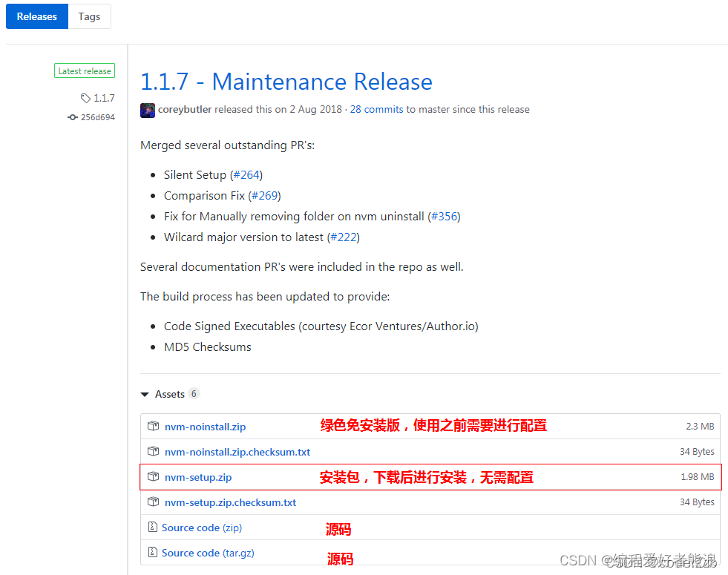Click the 34 Bytes size for nvm-setup.zip.checksum.txt
Viewport: 728px width, 575px height.
pos(697,502)
